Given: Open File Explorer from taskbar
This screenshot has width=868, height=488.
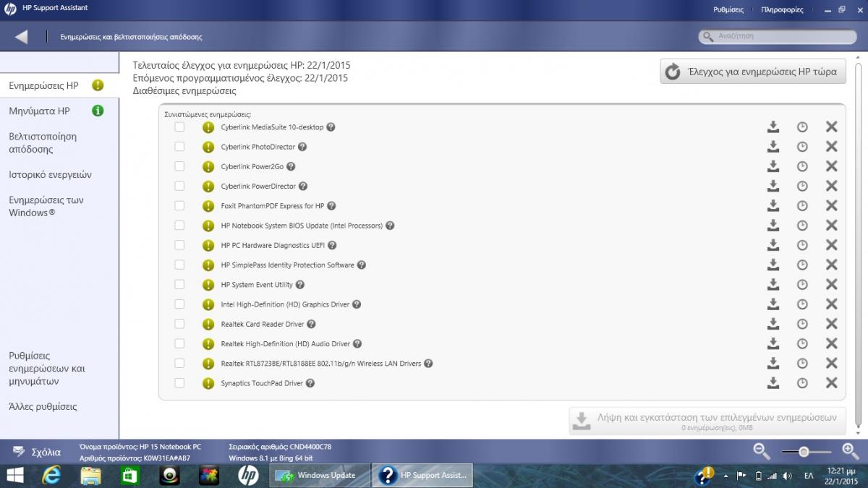Looking at the screenshot, I should [x=90, y=475].
